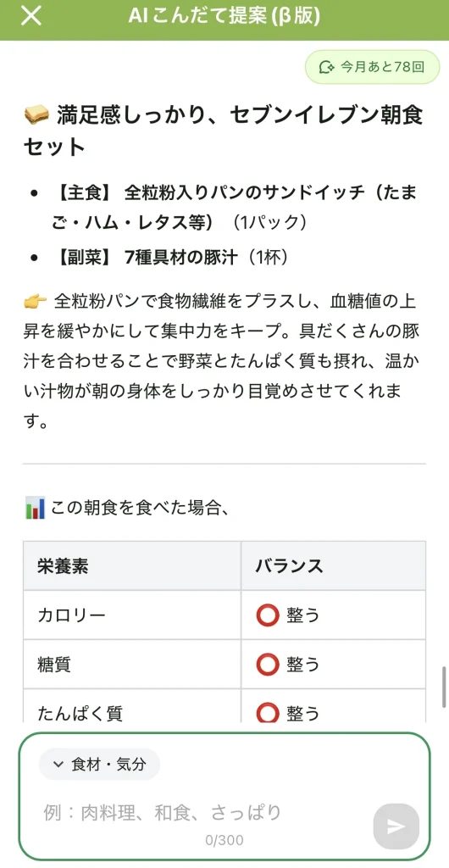
Task: Click the 7種具材の豚汁 side dish item
Action: [171, 258]
